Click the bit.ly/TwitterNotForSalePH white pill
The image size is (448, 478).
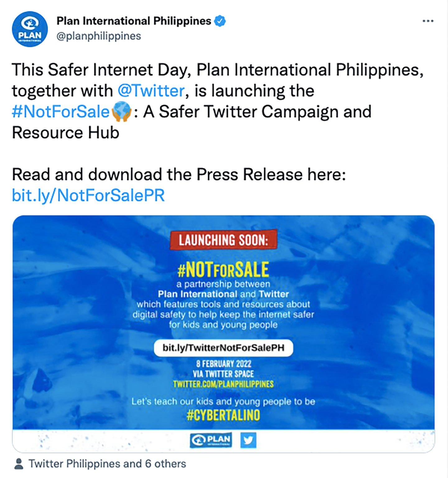click(x=223, y=348)
